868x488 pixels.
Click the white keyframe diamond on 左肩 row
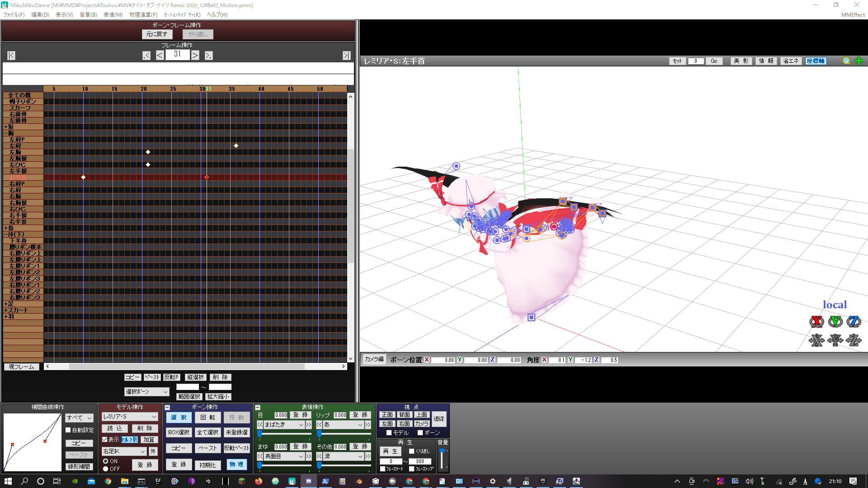pyautogui.click(x=236, y=145)
